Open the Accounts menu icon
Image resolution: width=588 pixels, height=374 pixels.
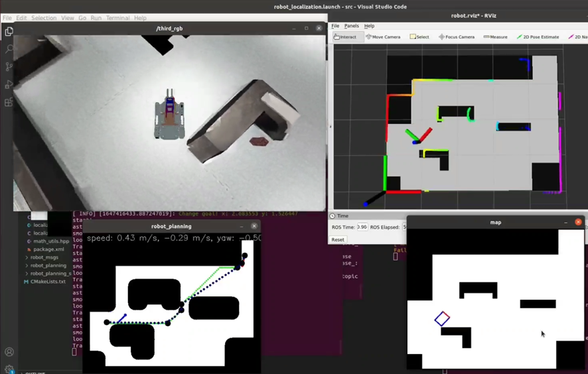tap(9, 352)
